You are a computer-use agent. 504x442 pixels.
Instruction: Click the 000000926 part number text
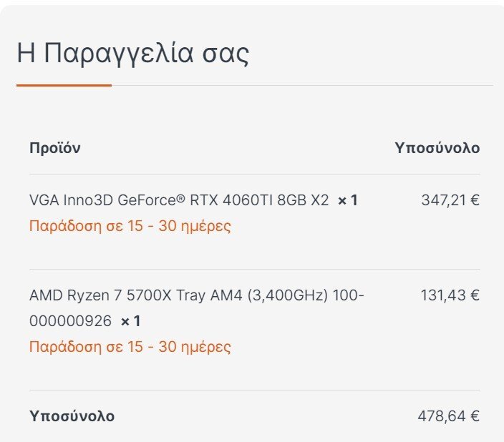[x=70, y=321]
